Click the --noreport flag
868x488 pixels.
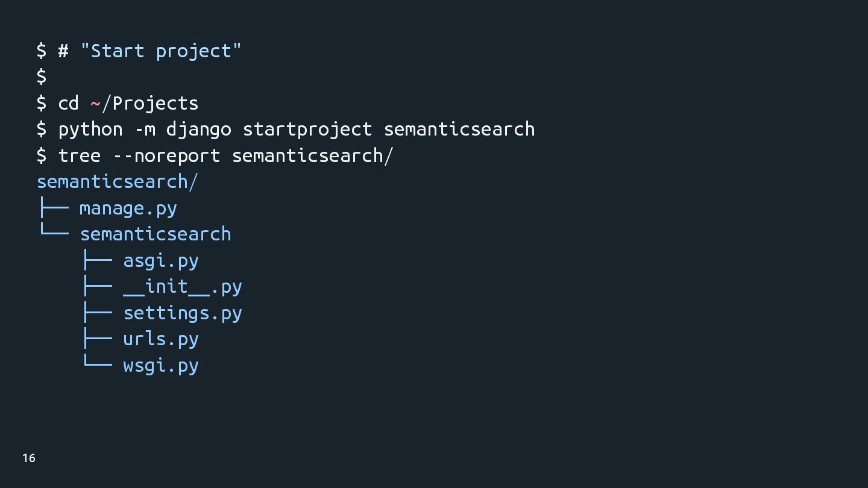pos(166,155)
